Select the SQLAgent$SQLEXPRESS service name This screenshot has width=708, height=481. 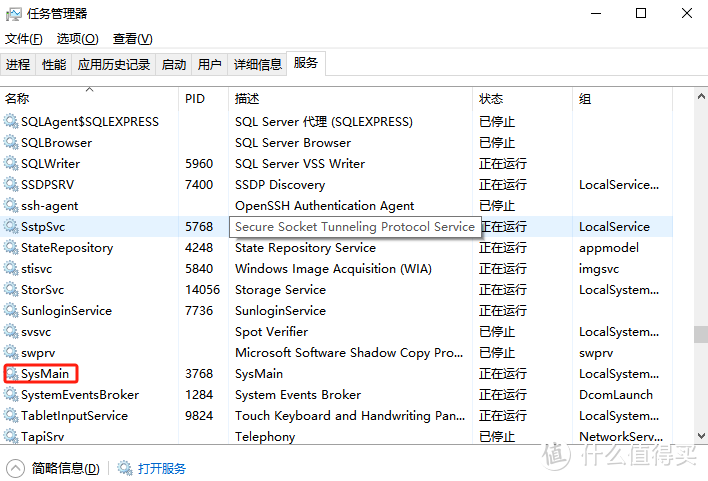click(90, 121)
